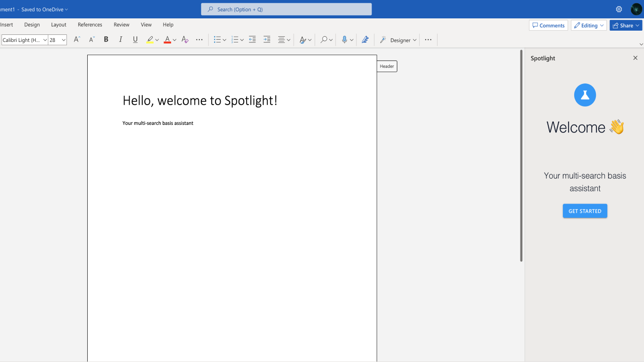
Task: Click the shrink font size icon
Action: pyautogui.click(x=91, y=40)
